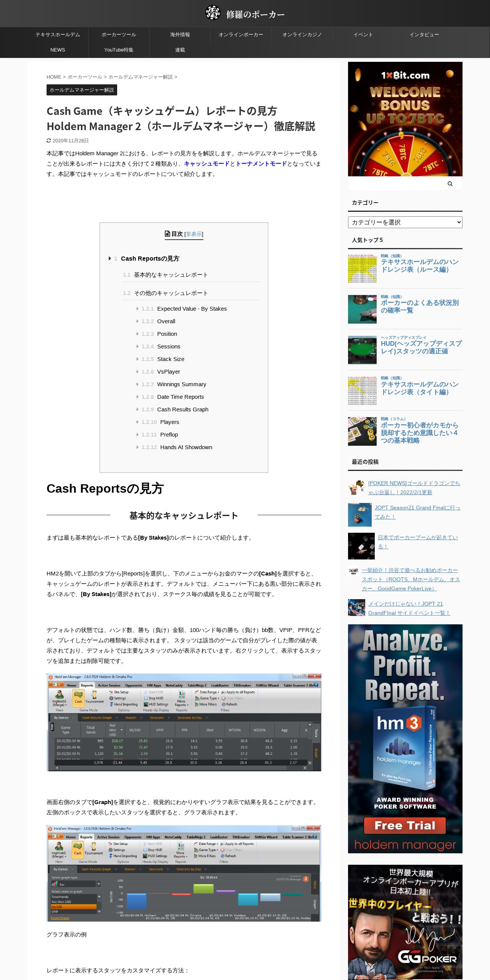Click the 修羅のポーカー site title
Image resolution: width=490 pixels, height=980 pixels.
click(x=255, y=15)
